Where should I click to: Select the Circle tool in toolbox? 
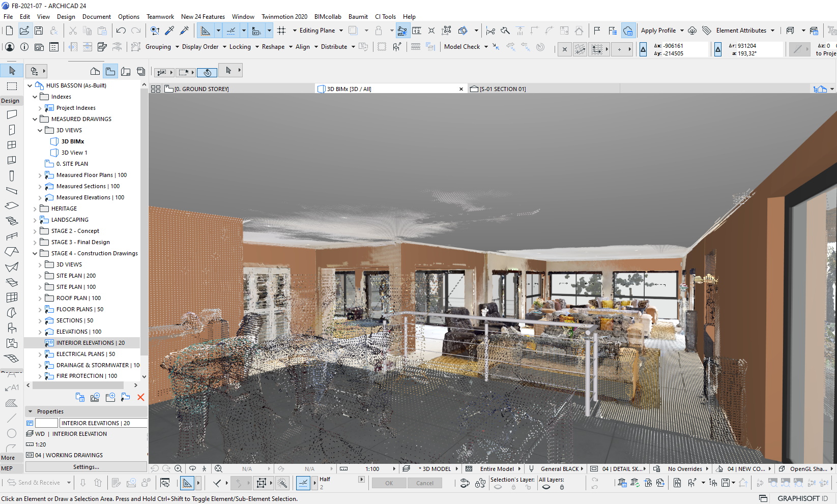(x=12, y=433)
